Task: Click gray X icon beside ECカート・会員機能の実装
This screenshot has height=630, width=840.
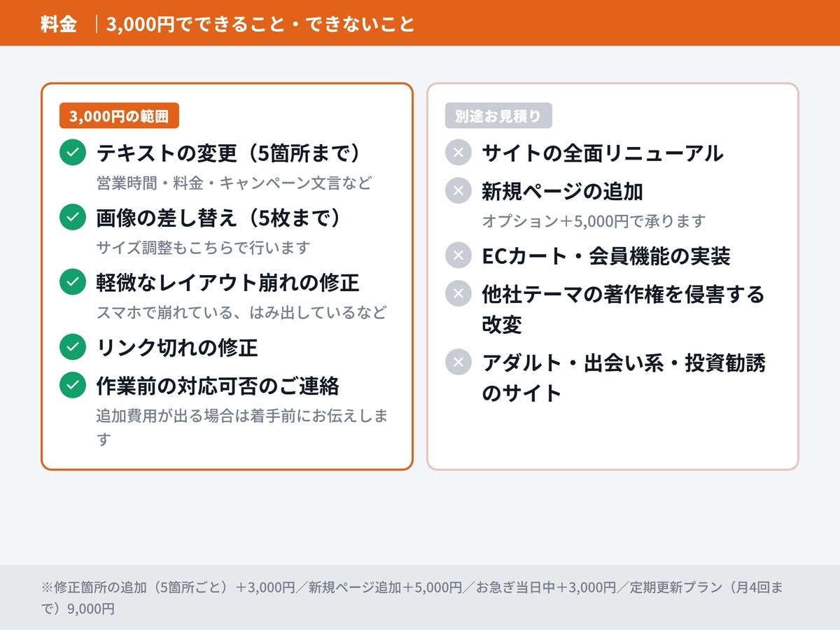Action: coord(458,255)
